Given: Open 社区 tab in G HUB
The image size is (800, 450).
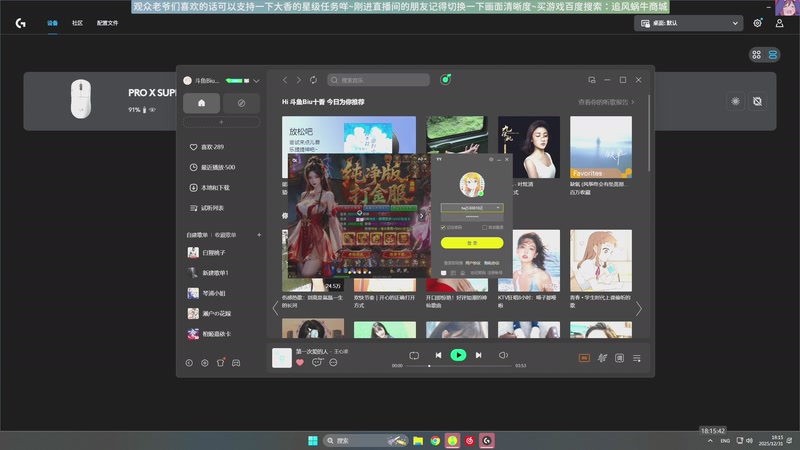Looking at the screenshot, I should 78,23.
